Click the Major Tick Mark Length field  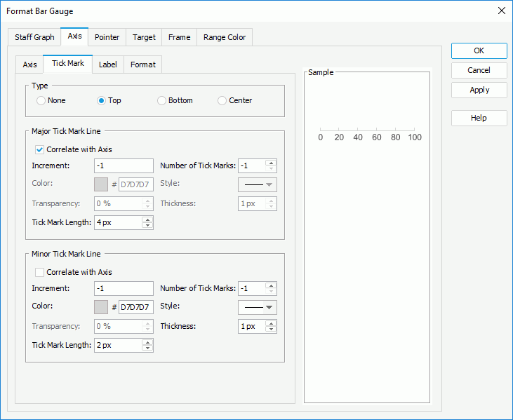[118, 222]
